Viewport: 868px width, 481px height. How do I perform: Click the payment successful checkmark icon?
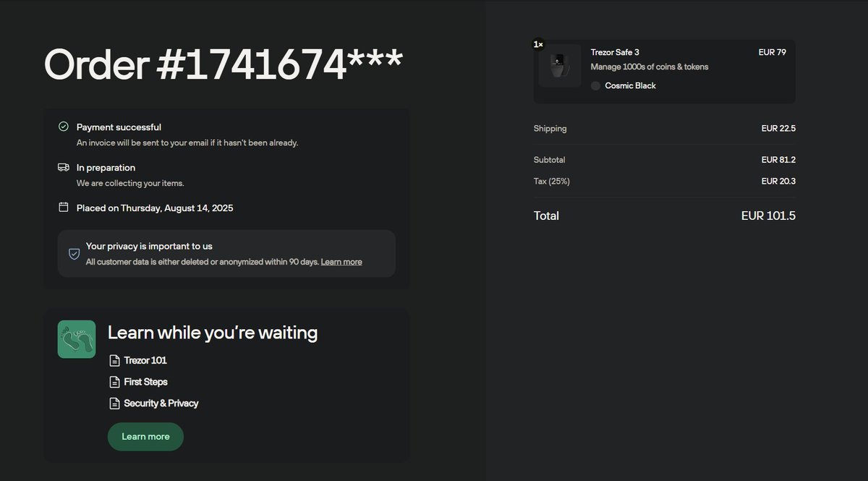tap(64, 127)
